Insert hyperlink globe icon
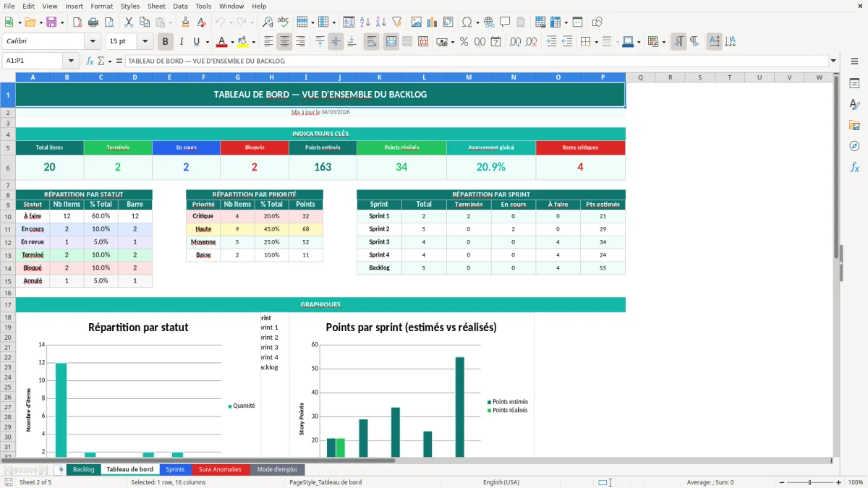The image size is (868, 488). coord(489,22)
